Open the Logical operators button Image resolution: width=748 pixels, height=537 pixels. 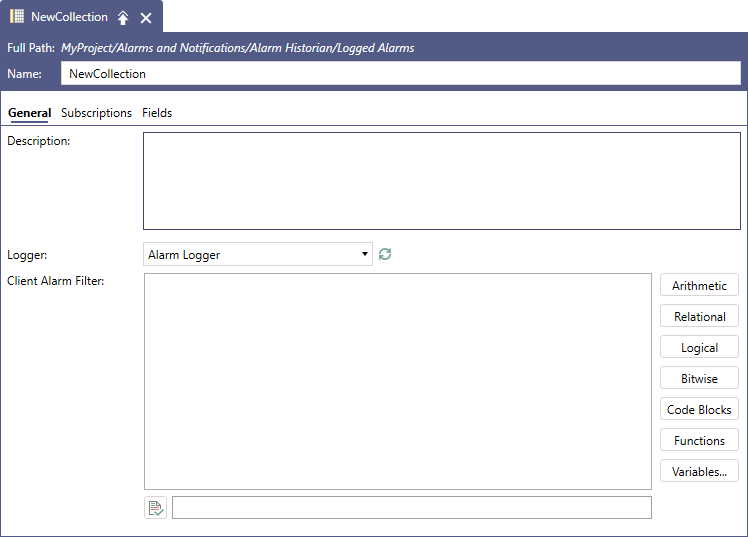(699, 347)
